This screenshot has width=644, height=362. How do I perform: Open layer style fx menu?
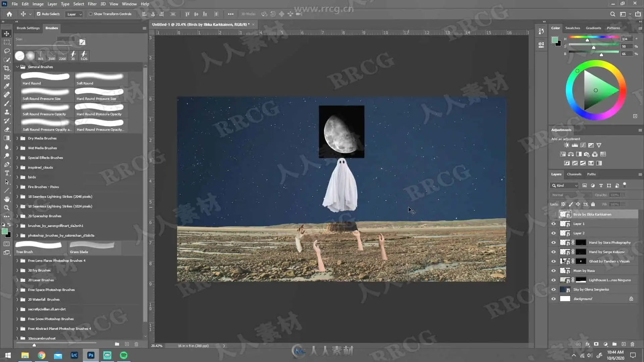tap(587, 344)
